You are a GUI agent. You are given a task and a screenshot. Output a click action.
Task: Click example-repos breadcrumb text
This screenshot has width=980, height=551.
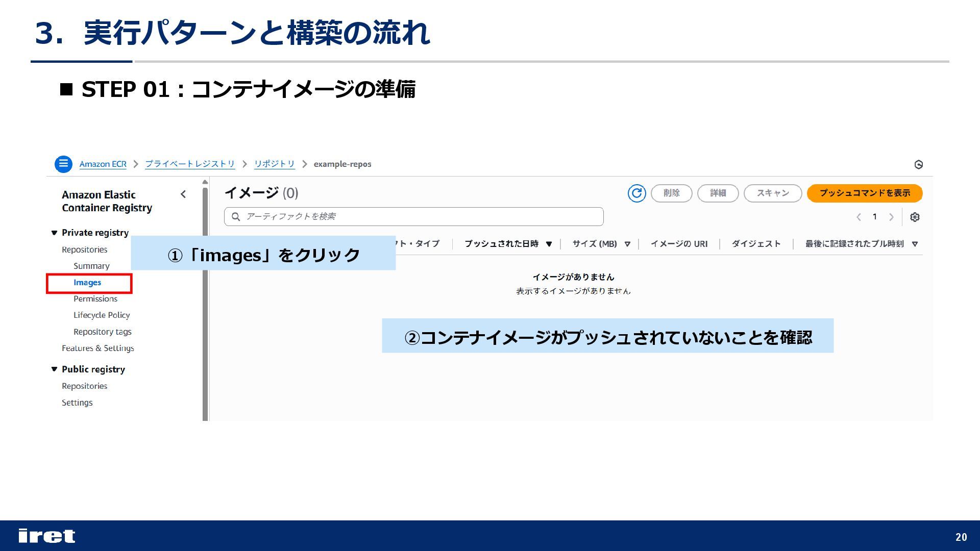[342, 164]
